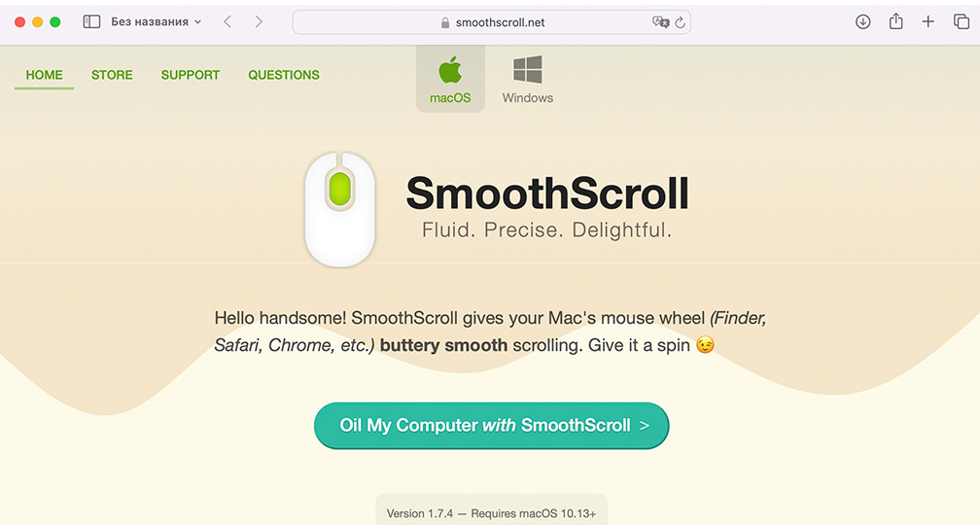Open the QUESTIONS page link
Viewport: 980px width, 525px height.
pos(284,75)
